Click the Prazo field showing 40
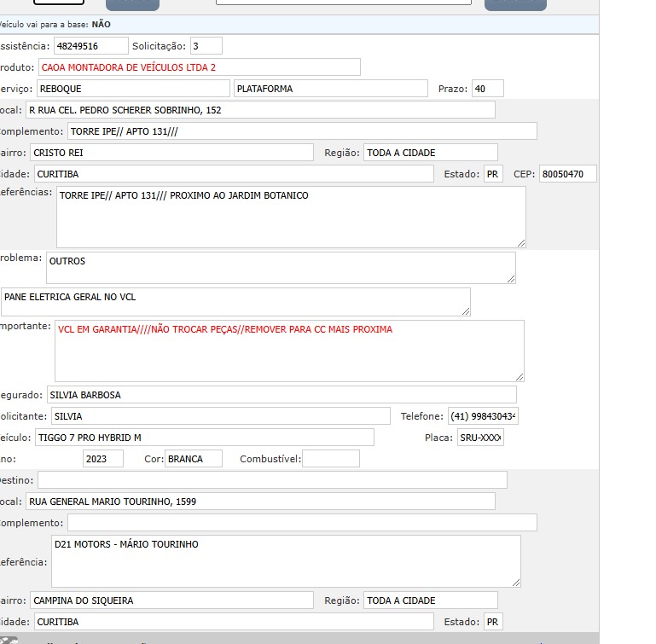 487,89
